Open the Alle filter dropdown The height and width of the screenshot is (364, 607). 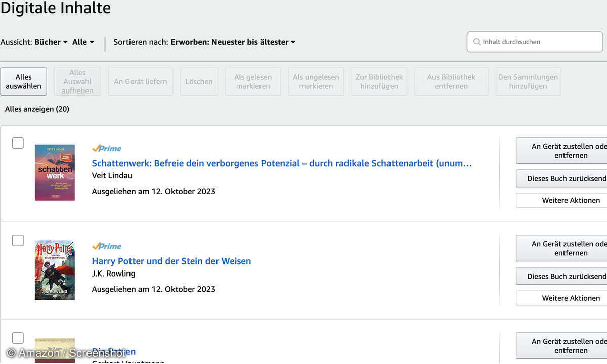click(83, 42)
